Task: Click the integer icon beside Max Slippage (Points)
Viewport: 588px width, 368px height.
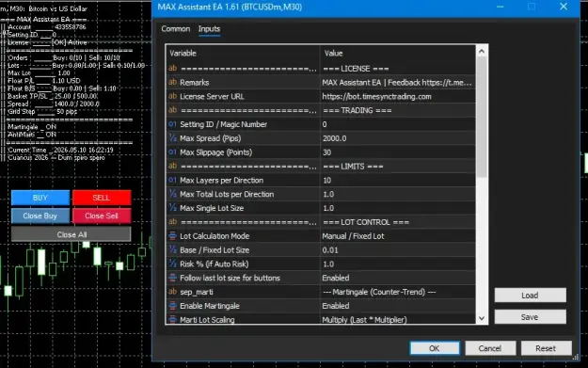Action: tap(172, 152)
